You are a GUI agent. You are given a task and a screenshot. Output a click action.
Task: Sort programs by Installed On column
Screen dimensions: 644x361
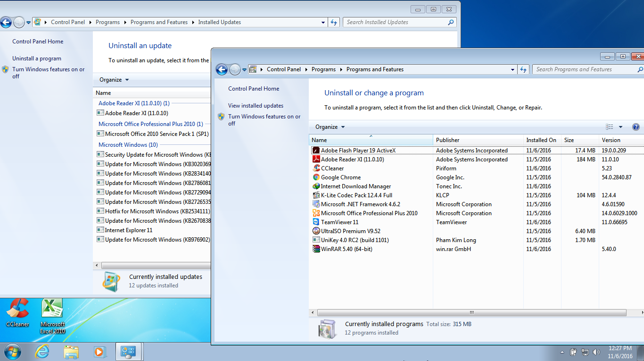click(x=543, y=140)
